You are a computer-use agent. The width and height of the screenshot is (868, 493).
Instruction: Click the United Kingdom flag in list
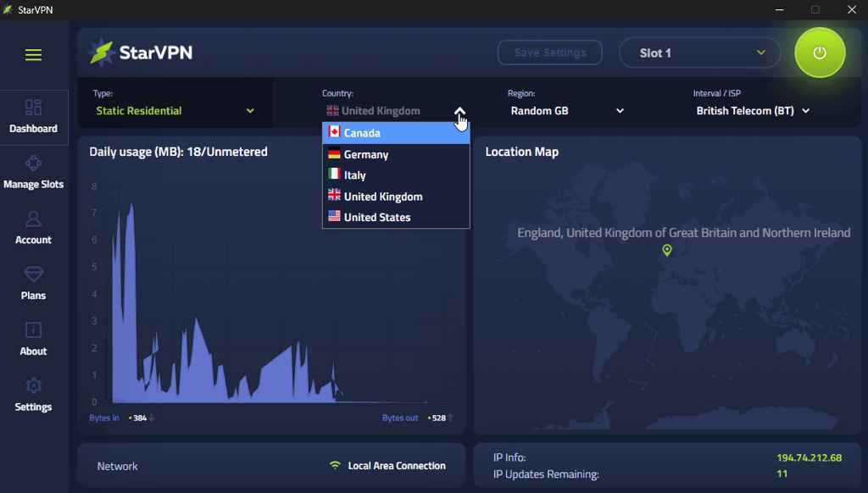tap(334, 195)
